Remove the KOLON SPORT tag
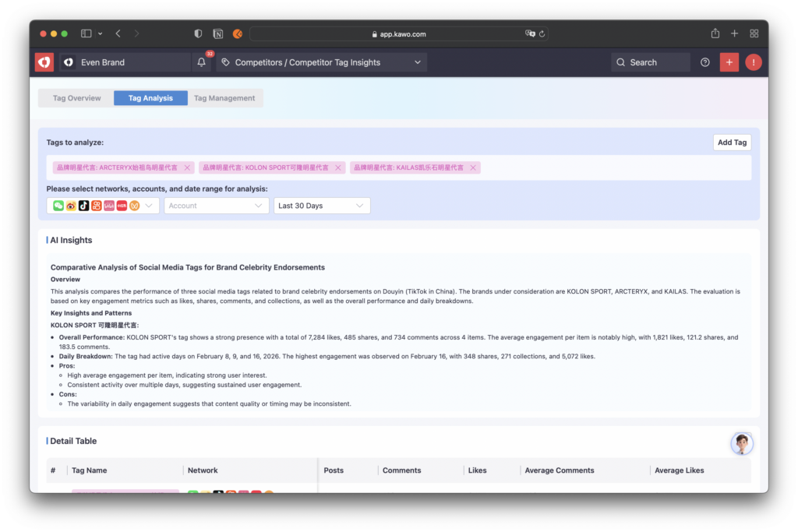The image size is (798, 532). coord(338,167)
